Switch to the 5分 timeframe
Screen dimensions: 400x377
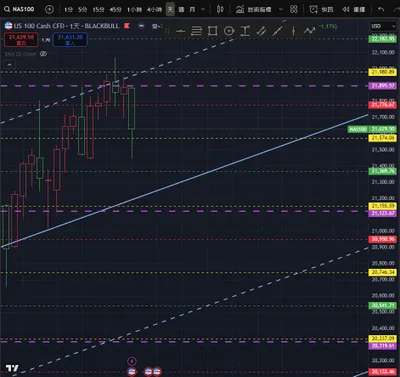pos(82,10)
